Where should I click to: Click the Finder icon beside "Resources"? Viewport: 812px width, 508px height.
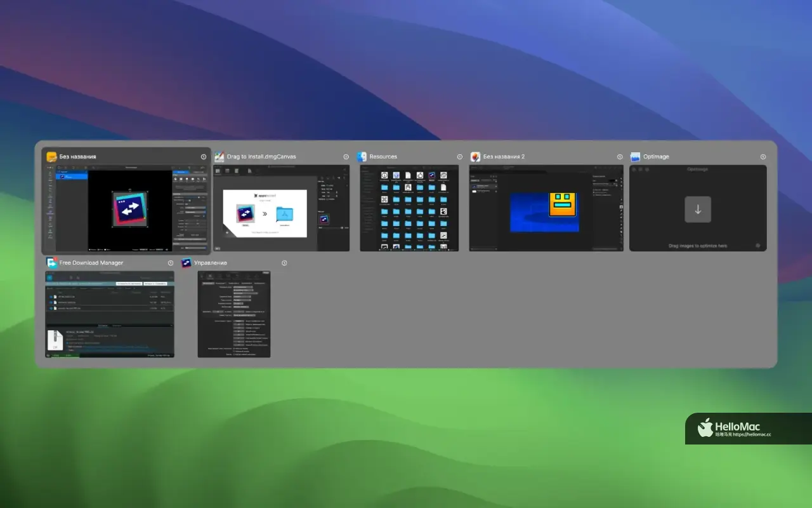point(362,156)
